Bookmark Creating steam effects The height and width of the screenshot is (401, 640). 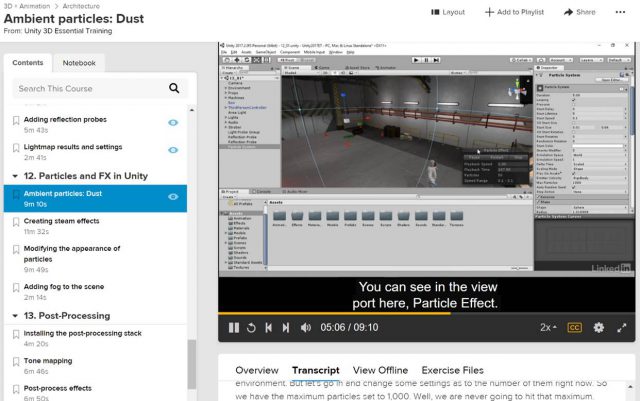coord(16,222)
